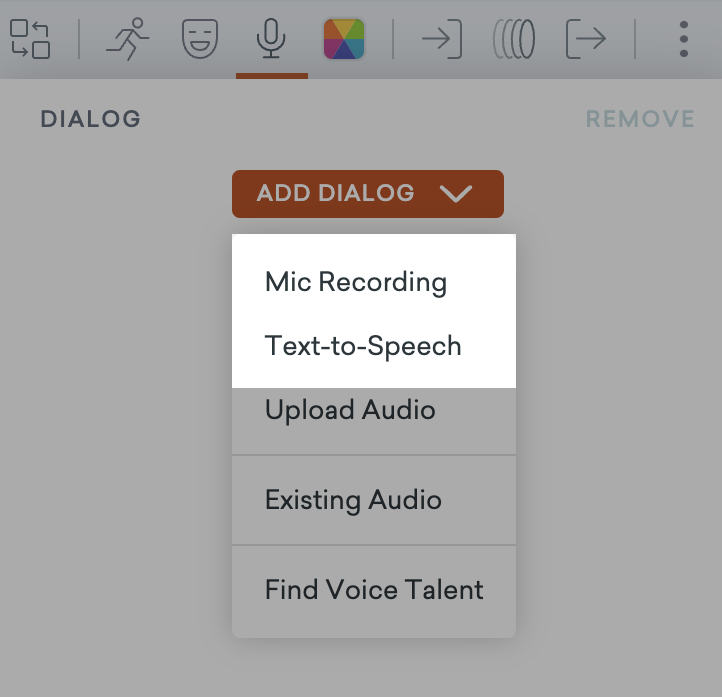Image resolution: width=722 pixels, height=697 pixels.
Task: Choose the Existing Audio option
Action: coord(353,500)
